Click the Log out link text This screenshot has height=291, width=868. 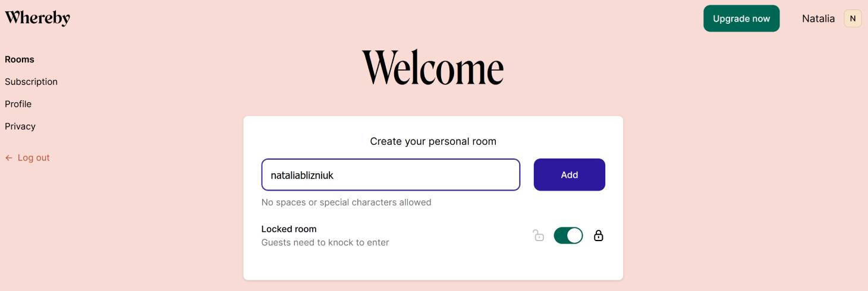(x=34, y=158)
